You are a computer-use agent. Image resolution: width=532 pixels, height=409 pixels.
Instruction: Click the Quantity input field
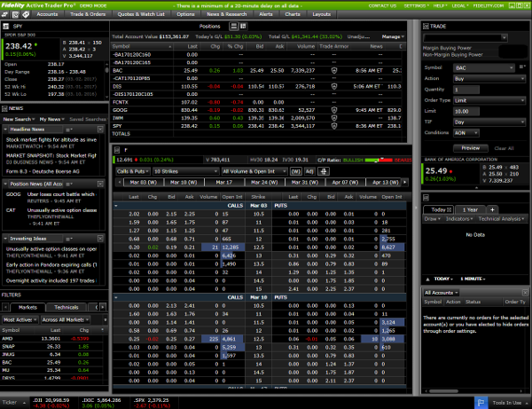[x=466, y=90]
